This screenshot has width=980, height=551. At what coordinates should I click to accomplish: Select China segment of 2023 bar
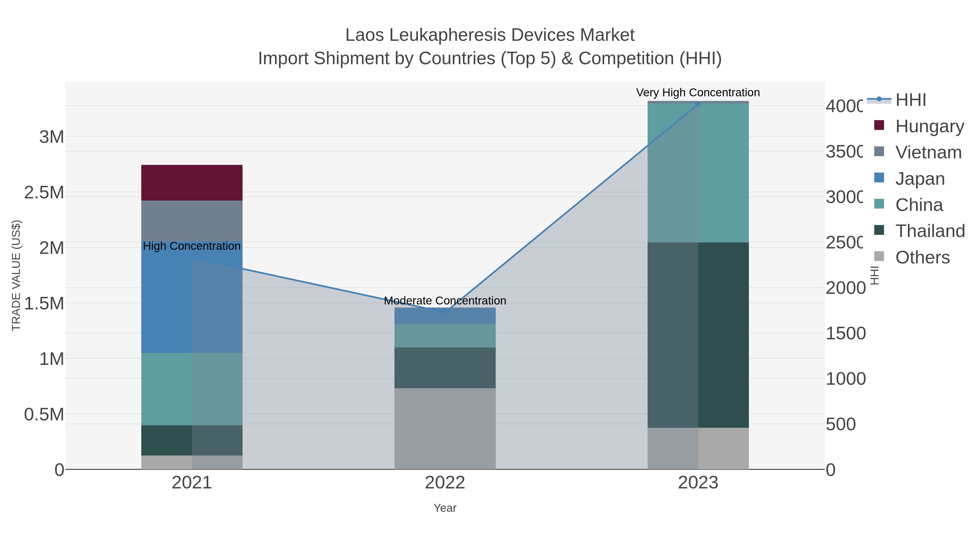[698, 173]
